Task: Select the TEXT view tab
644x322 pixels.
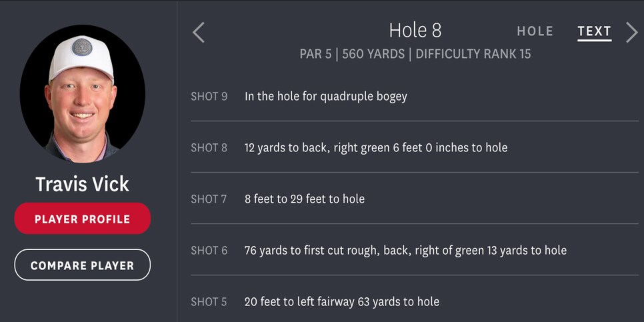Action: pyautogui.click(x=594, y=31)
